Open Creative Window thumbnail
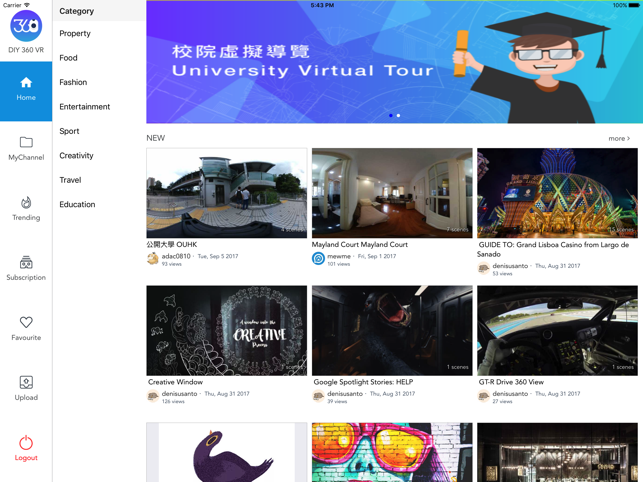 226,330
